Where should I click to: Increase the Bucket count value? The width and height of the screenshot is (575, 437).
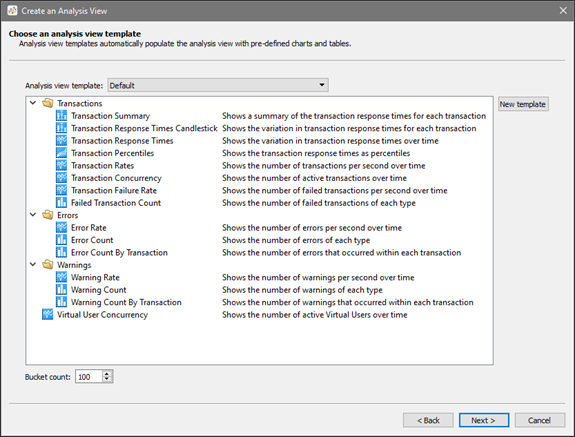[x=107, y=374]
